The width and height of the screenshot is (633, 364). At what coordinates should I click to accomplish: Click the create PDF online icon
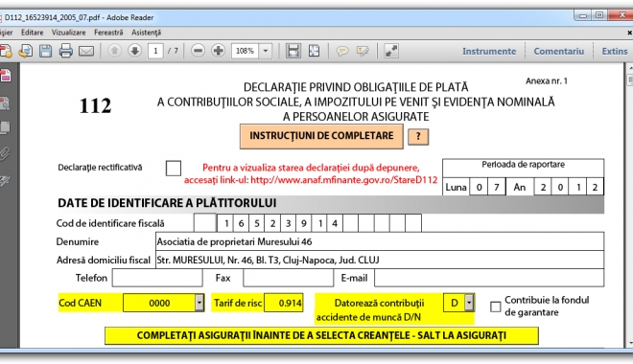pos(5,51)
